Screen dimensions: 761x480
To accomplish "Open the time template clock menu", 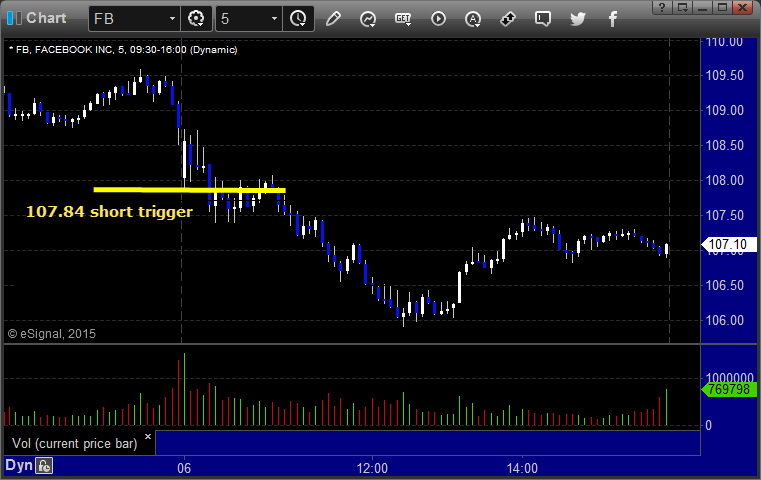I will (298, 19).
